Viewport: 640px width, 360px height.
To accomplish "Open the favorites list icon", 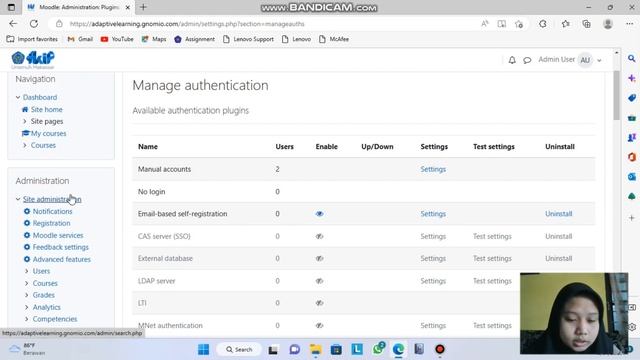I will tap(565, 24).
